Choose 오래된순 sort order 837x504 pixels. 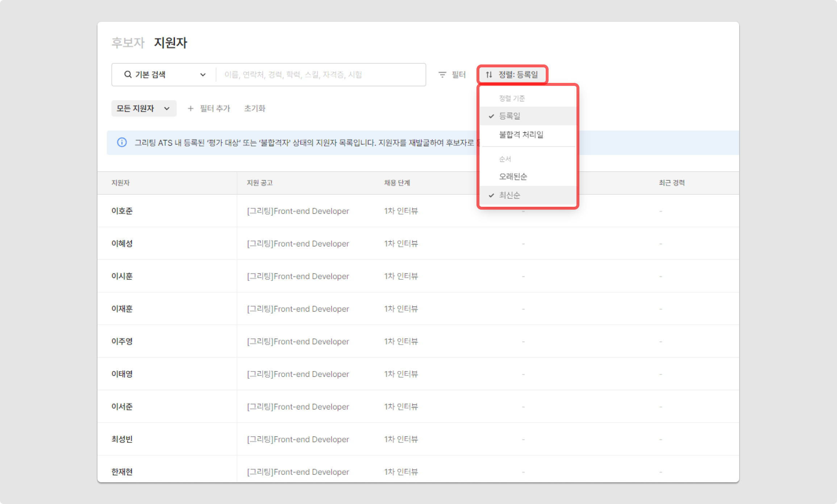[513, 176]
